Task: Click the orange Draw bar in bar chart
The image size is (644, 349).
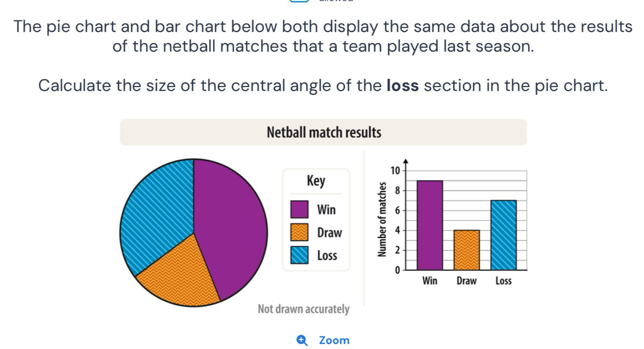Action: (x=467, y=250)
